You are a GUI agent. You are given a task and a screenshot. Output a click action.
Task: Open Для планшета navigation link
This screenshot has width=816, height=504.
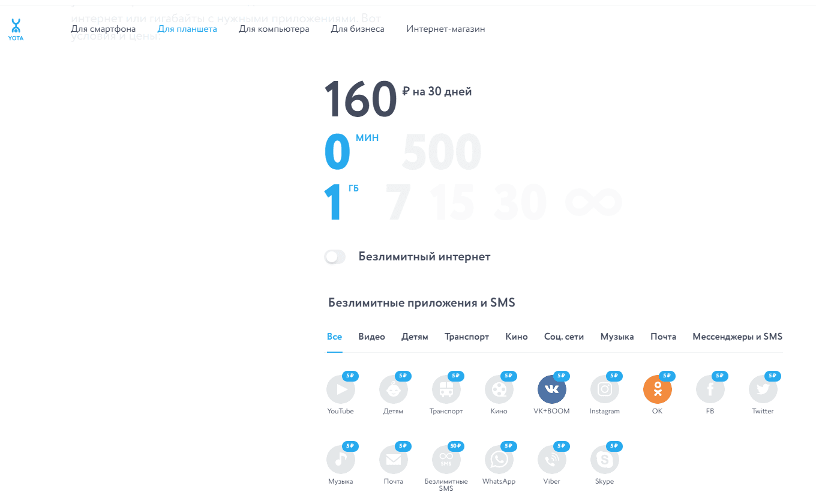[x=187, y=29]
